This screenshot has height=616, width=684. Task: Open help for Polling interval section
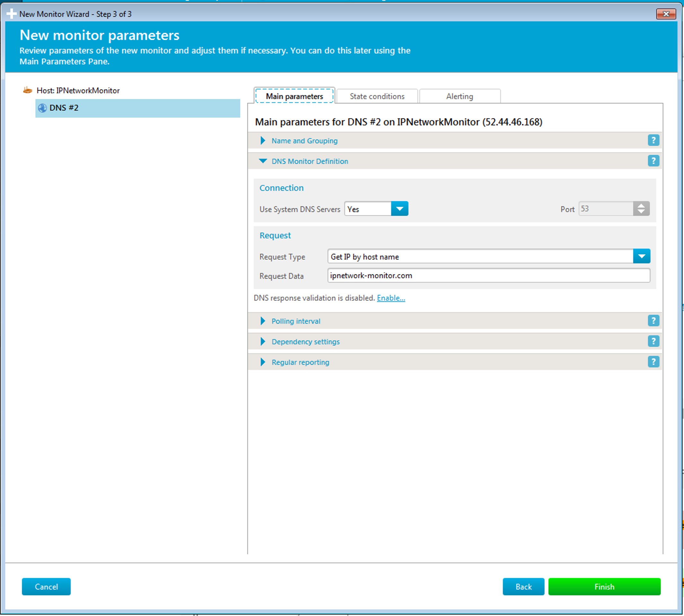653,321
